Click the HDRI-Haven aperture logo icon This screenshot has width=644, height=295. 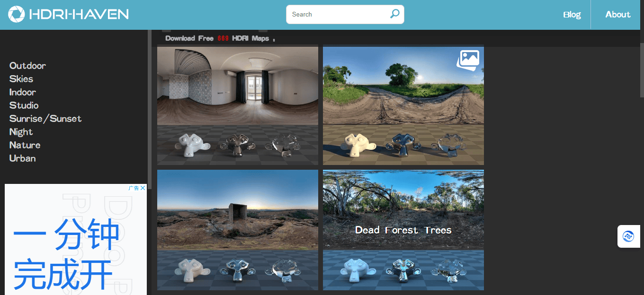click(16, 14)
